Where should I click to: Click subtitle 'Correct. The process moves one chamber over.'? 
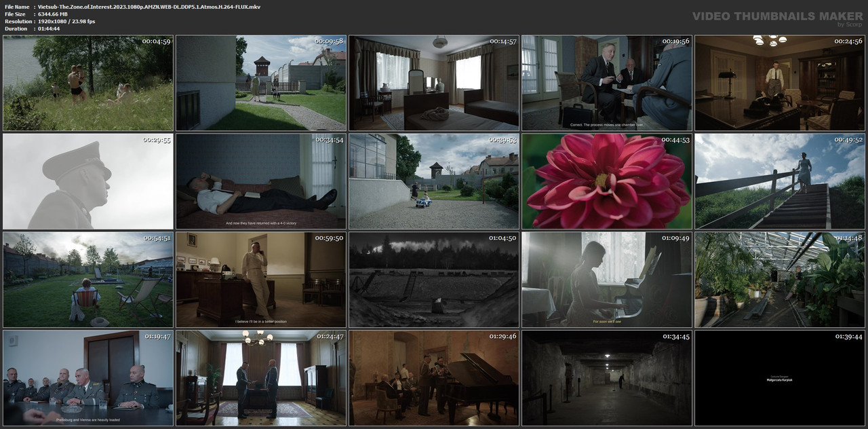pos(607,125)
